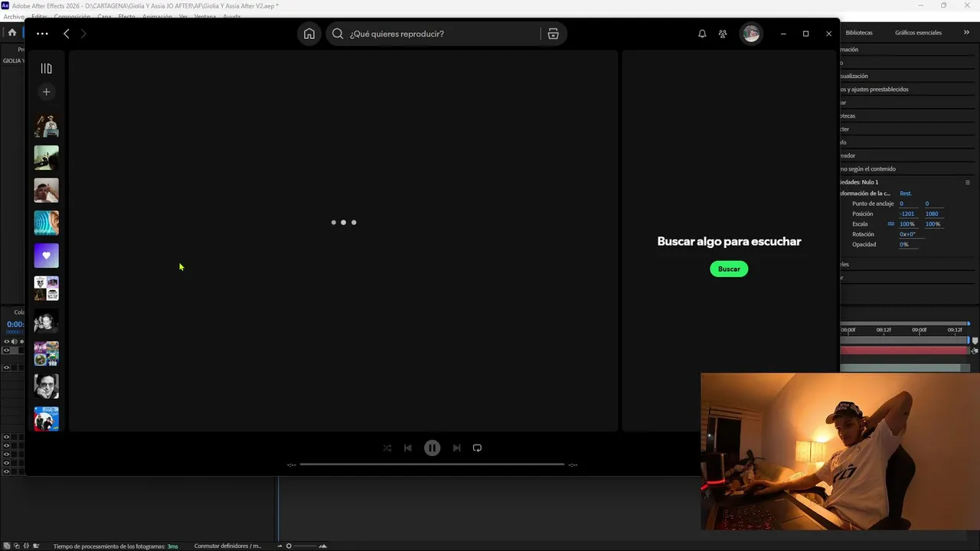Click the Posición value 1080

tap(932, 214)
